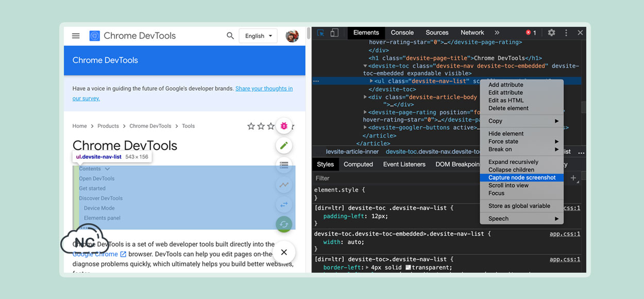
Task: Click the green refresh floating button
Action: click(284, 224)
